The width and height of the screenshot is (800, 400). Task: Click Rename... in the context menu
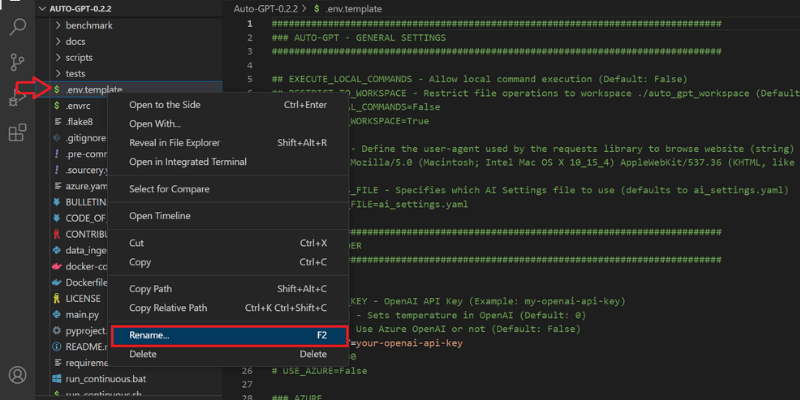point(229,336)
